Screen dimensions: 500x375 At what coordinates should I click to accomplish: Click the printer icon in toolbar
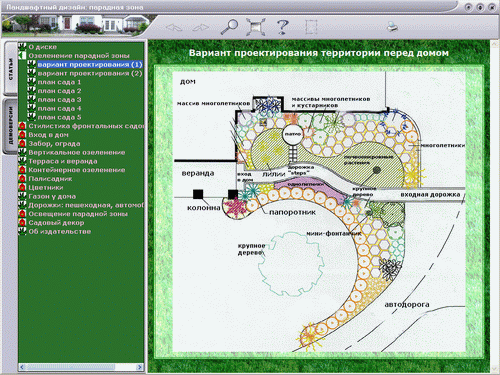pyautogui.click(x=392, y=27)
